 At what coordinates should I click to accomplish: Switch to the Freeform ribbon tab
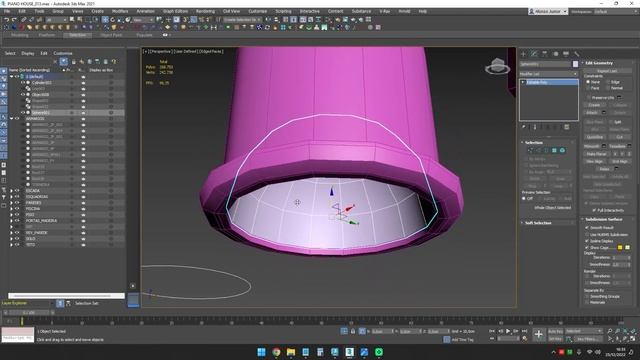coord(47,35)
